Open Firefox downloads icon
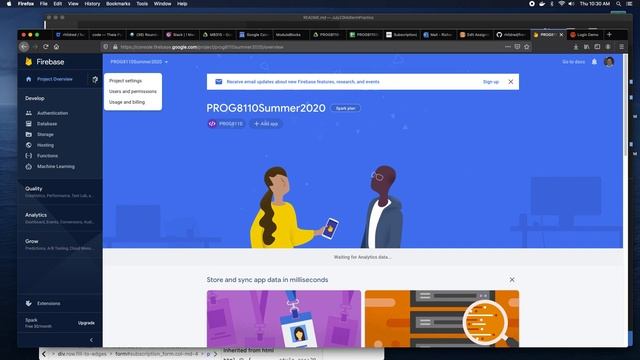Viewport: 640px width, 360px height. (x=576, y=47)
